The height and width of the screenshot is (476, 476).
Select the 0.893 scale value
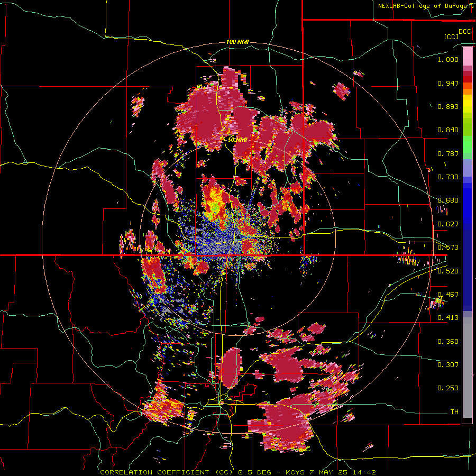pyautogui.click(x=448, y=106)
